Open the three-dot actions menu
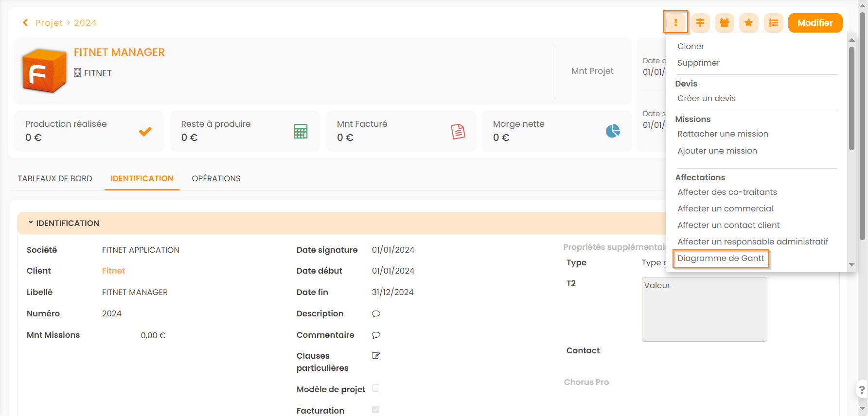The image size is (868, 416). [675, 23]
